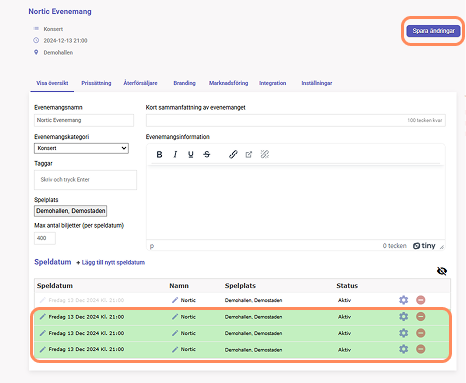Focus the Max antal biljetter field showing 400

coord(45,238)
